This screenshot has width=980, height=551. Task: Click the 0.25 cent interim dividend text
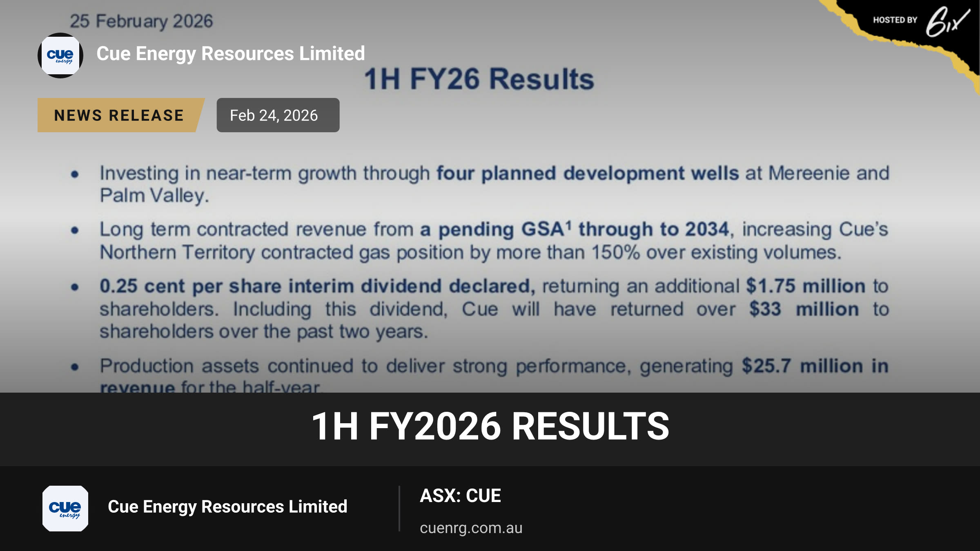click(317, 286)
